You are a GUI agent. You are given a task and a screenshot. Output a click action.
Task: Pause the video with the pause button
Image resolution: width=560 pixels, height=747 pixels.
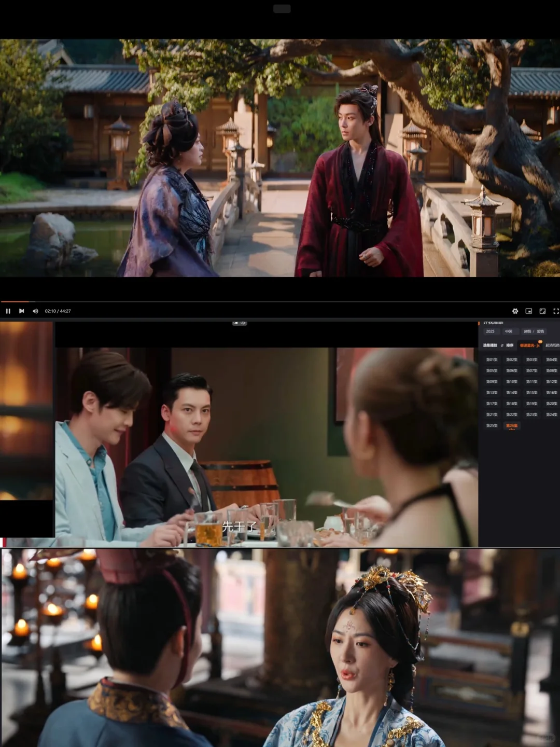click(x=8, y=311)
